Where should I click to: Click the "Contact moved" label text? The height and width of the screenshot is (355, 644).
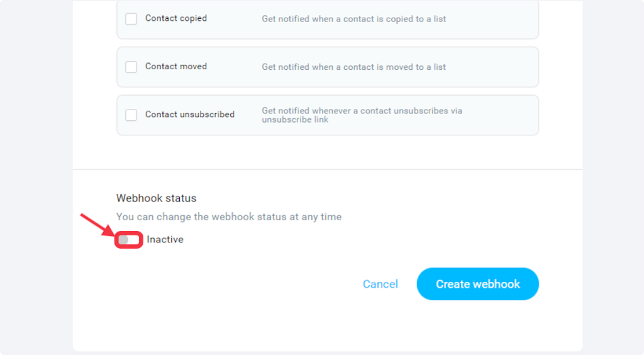(176, 66)
